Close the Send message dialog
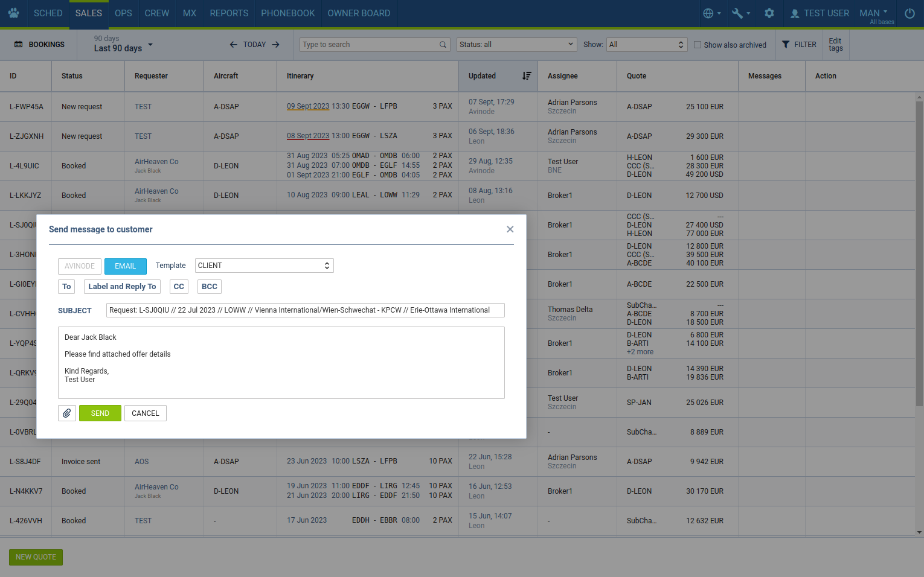This screenshot has height=577, width=924. point(510,229)
